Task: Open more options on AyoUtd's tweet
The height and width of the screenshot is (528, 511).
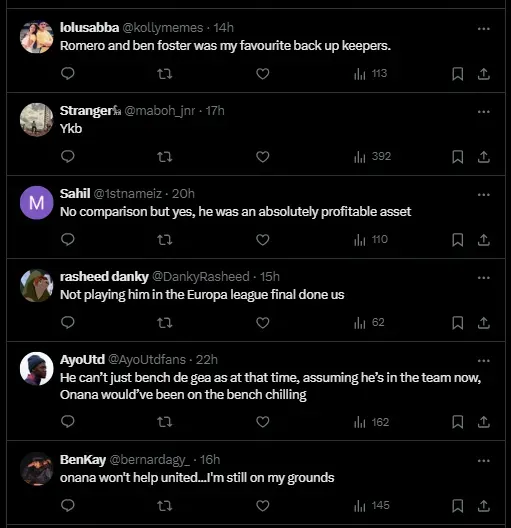Action: pos(483,361)
